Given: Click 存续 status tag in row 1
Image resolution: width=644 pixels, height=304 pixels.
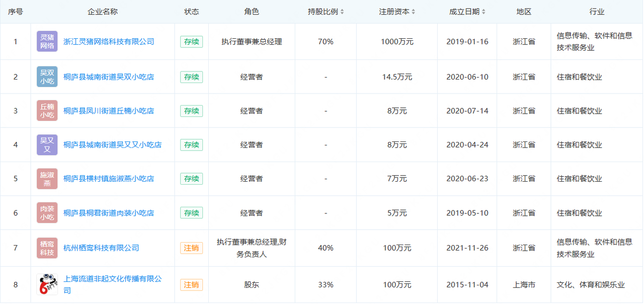Looking at the screenshot, I should [x=191, y=42].
